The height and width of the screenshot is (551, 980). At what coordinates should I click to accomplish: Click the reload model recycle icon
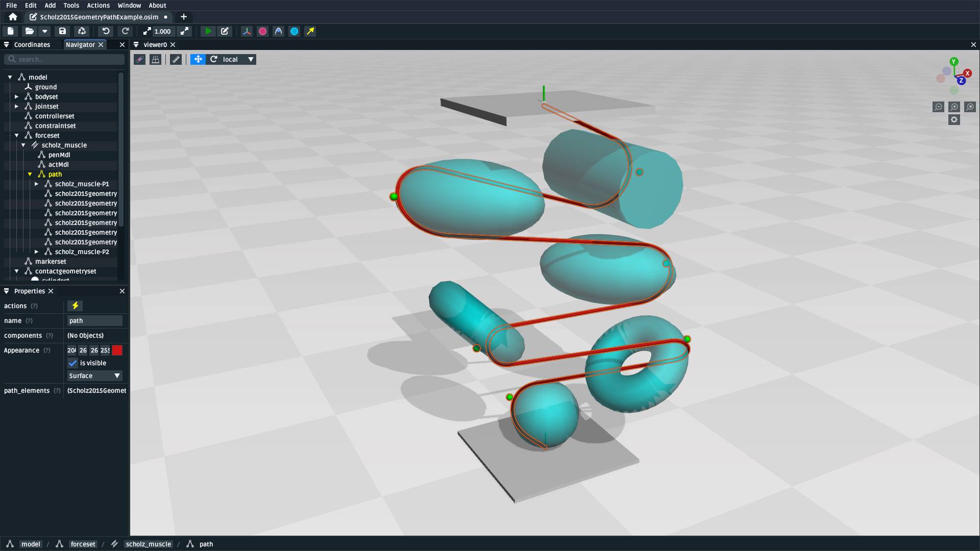82,31
